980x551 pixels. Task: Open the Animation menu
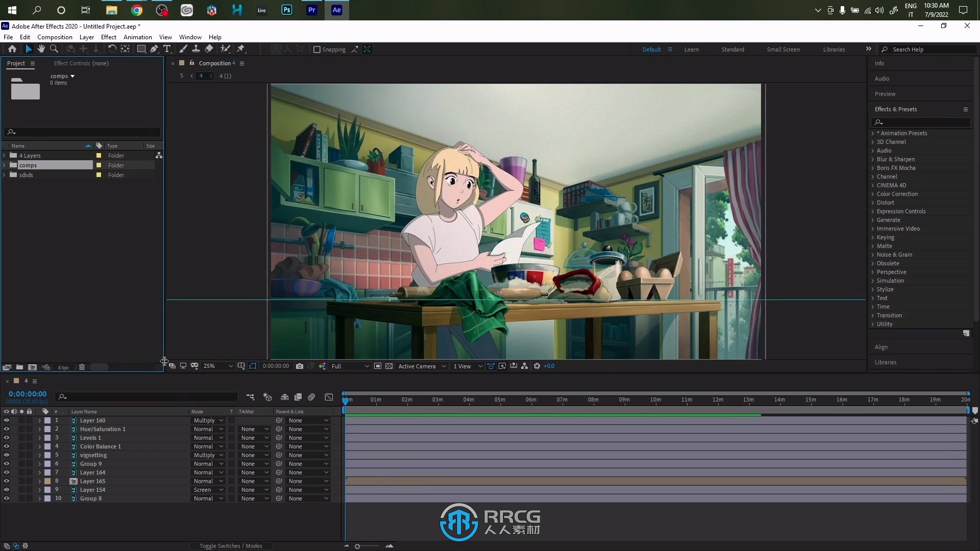tap(137, 36)
